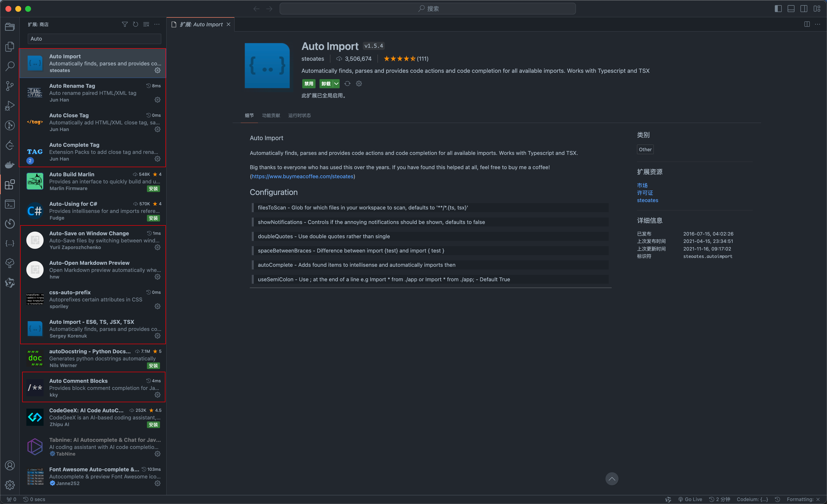Expand the uninstall button dropdown arrow
827x504 pixels.
(336, 84)
